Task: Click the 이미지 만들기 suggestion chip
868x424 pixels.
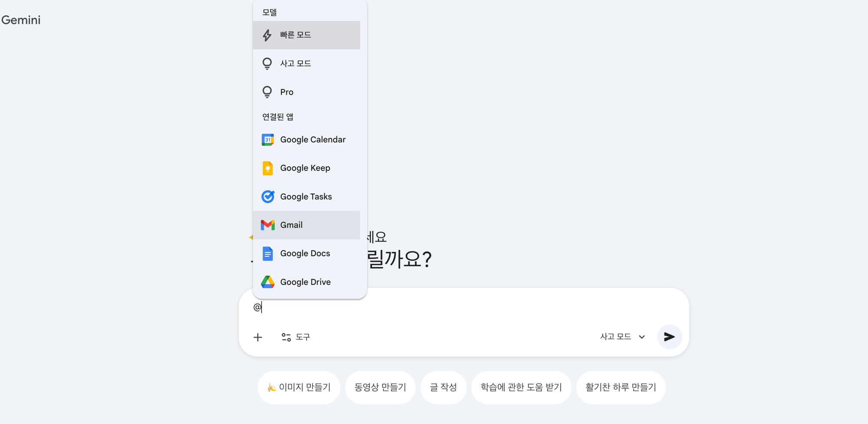Action: [299, 387]
